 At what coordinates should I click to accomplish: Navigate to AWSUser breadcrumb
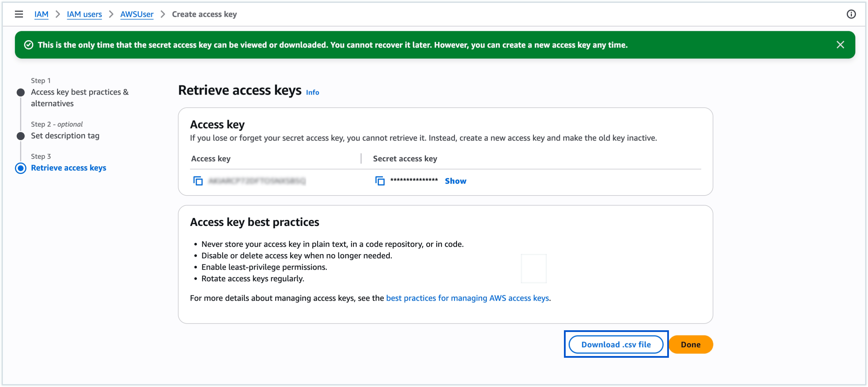pos(137,14)
